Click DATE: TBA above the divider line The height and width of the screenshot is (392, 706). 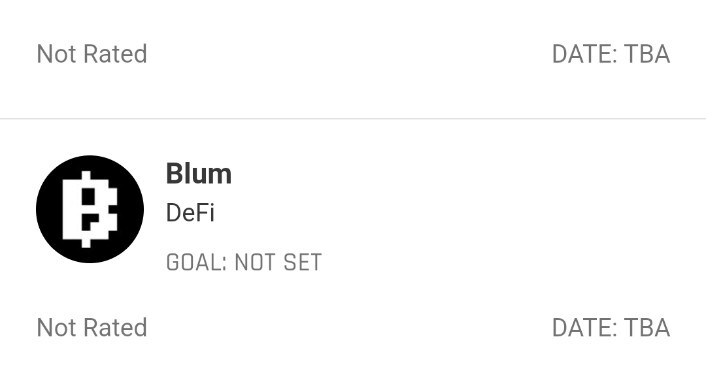[611, 54]
